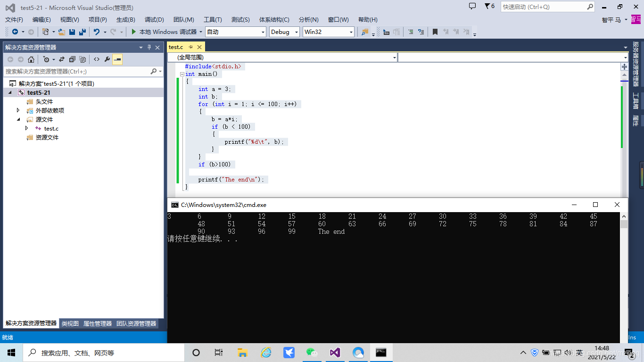Image resolution: width=644 pixels, height=362 pixels.
Task: Click the Show All Files icon
Action: (83, 59)
